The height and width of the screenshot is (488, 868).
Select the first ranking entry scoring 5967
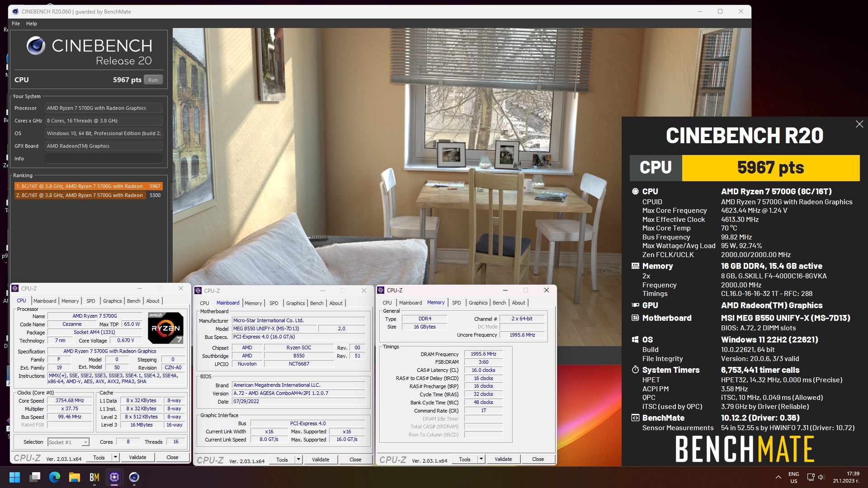coord(88,186)
